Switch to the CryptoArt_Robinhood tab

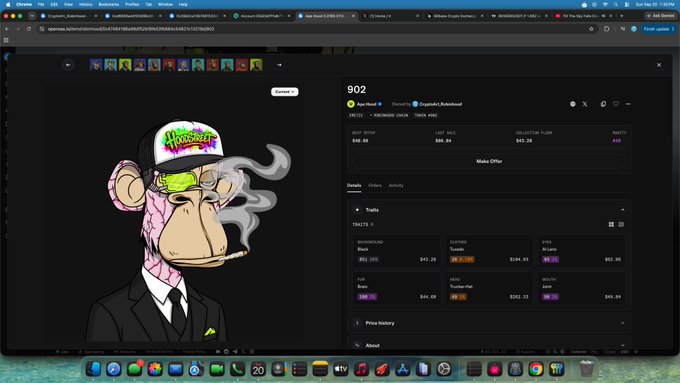69,16
